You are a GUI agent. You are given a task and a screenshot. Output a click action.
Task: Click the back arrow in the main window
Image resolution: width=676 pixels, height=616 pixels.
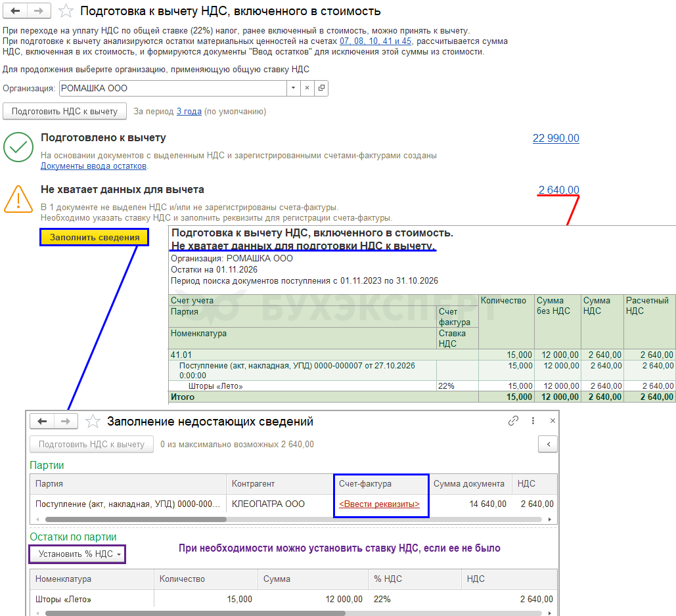[x=16, y=11]
